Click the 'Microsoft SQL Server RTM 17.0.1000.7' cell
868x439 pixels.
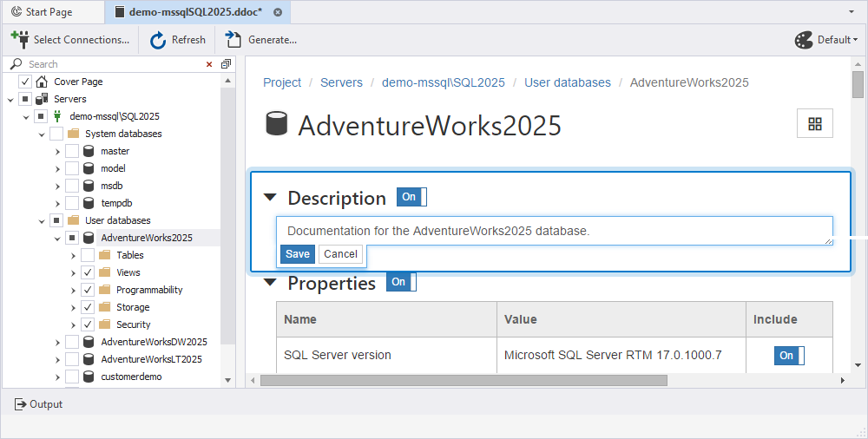(x=621, y=355)
